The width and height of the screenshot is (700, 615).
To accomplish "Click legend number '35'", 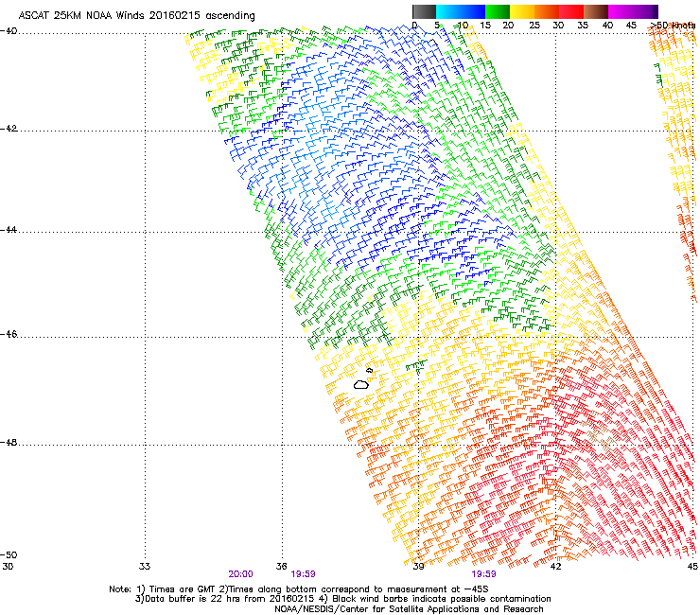I will pyautogui.click(x=583, y=26).
